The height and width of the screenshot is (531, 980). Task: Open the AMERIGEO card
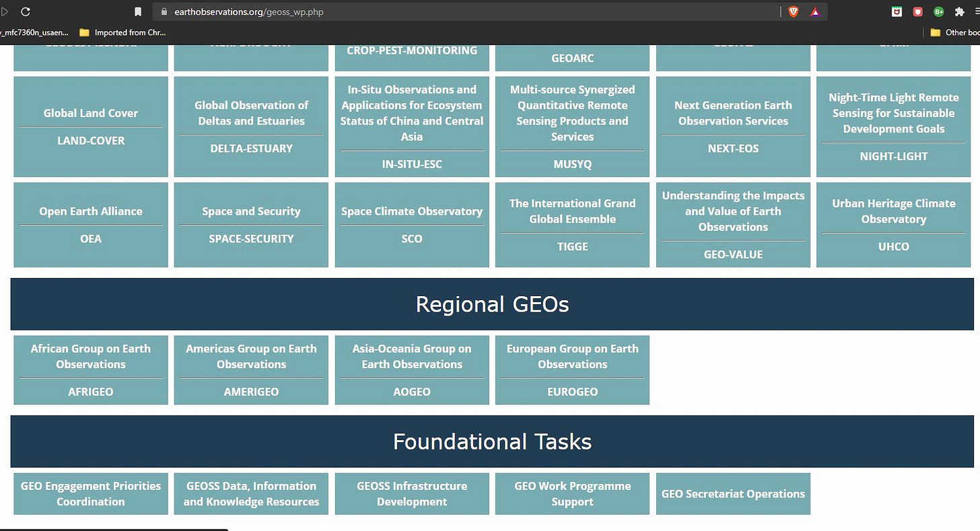coord(251,370)
